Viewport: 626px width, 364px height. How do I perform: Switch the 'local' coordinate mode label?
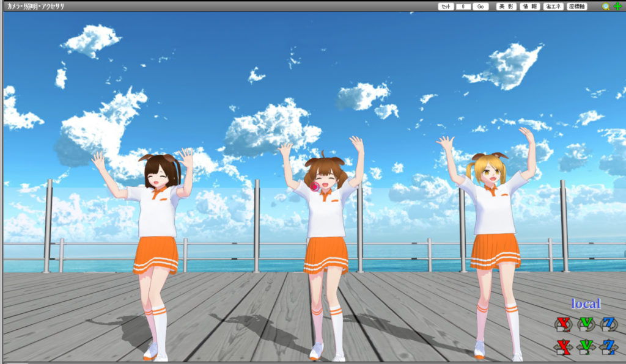coord(586,304)
